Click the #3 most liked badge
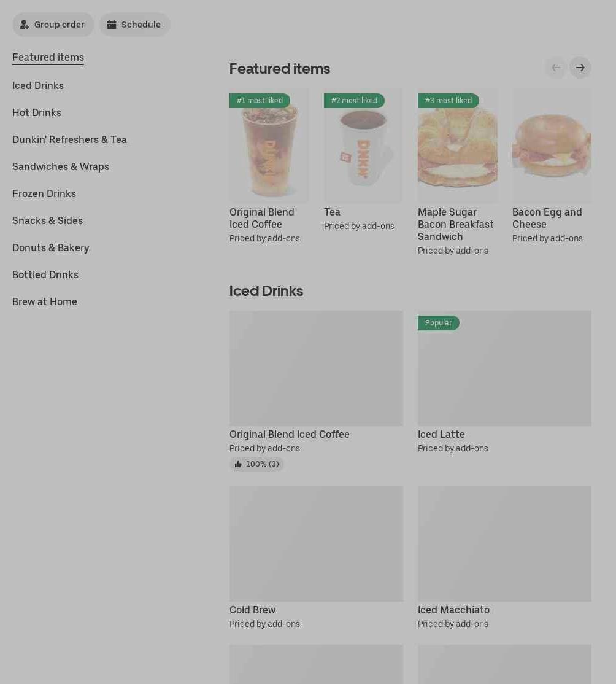This screenshot has height=684, width=616. [448, 100]
